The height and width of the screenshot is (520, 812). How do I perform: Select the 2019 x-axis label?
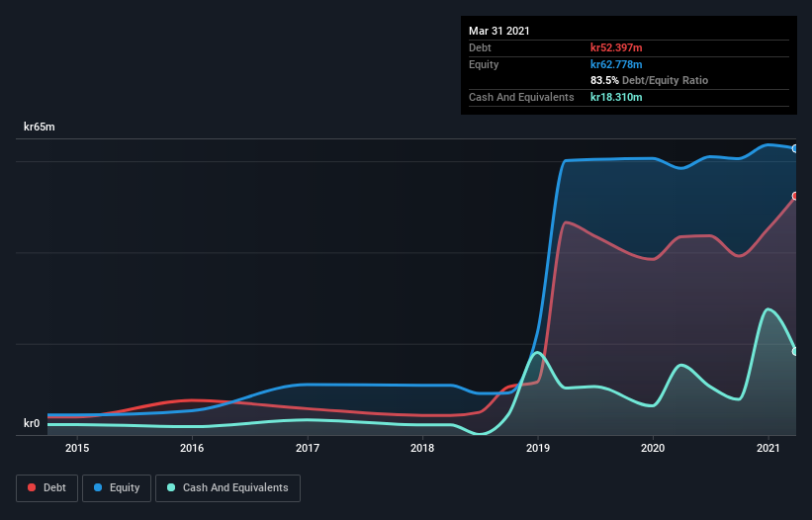pyautogui.click(x=538, y=448)
